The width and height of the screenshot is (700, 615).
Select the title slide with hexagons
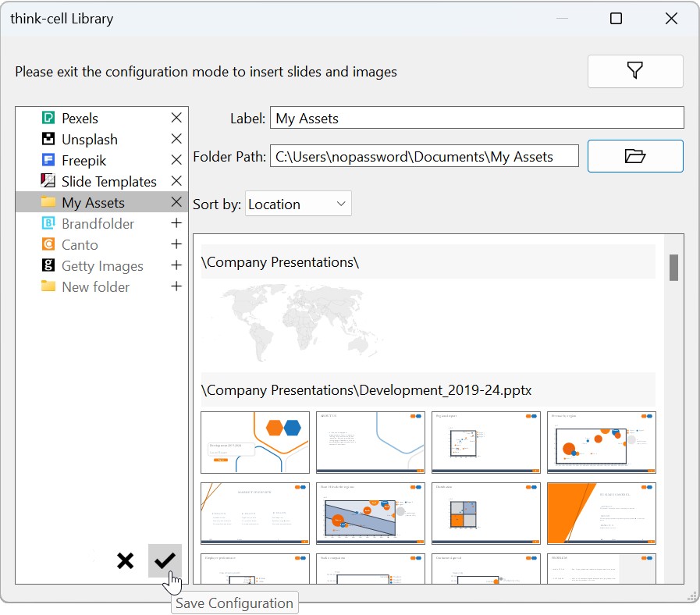coord(255,443)
